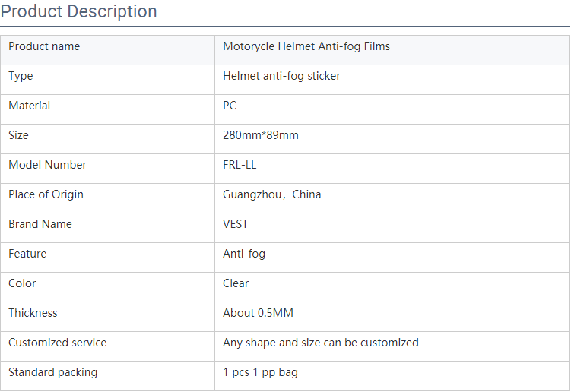Click the Helmet anti-fog sticker value
Screen dimensions: 571x392
click(281, 76)
